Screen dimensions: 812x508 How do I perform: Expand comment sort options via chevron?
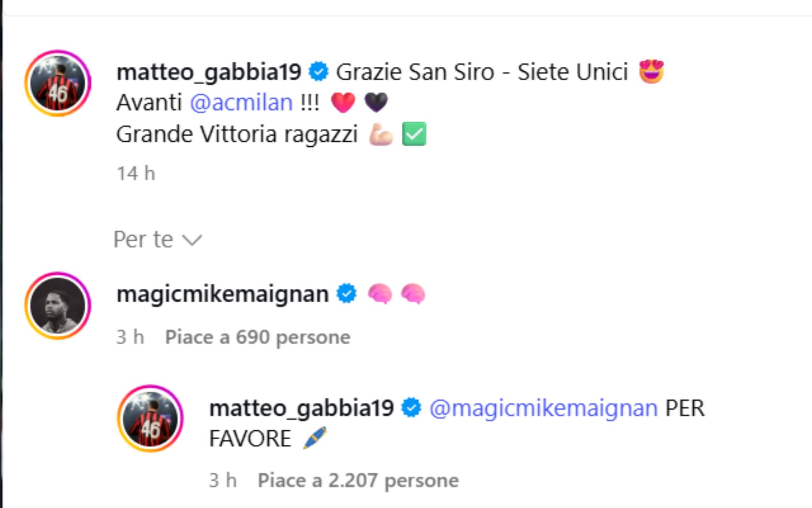[192, 240]
